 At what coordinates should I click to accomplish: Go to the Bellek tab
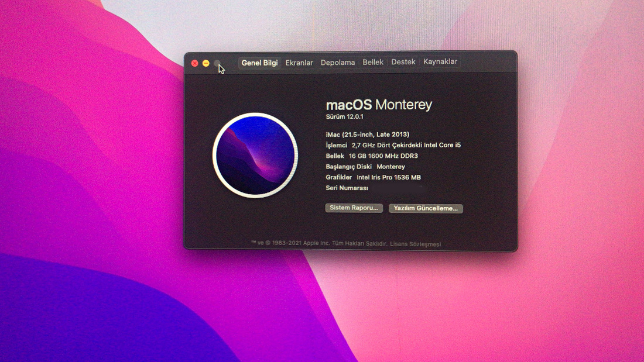pos(373,62)
